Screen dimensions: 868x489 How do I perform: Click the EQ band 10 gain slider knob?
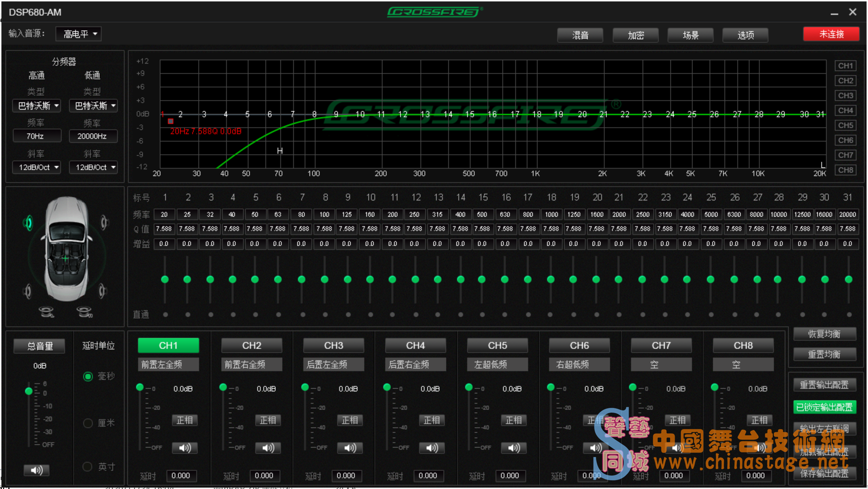(x=370, y=279)
